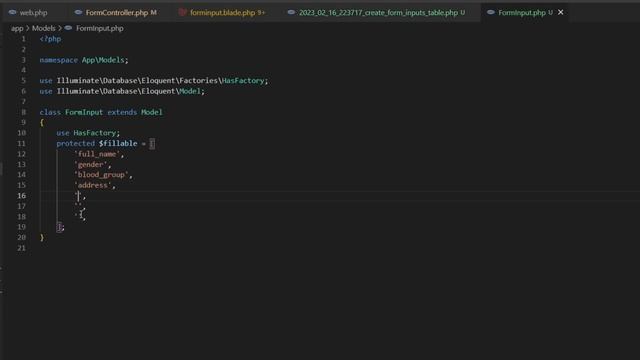Click the 'app' breadcrumb segment
This screenshot has height=360, width=640.
click(x=17, y=28)
